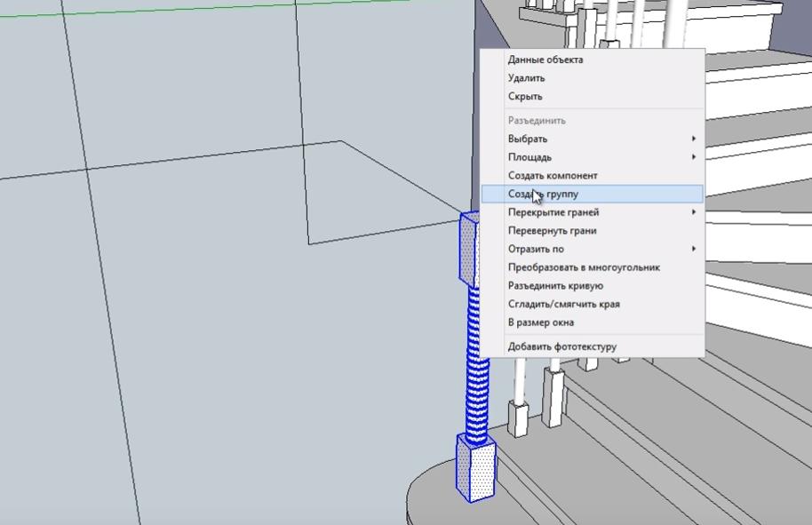The height and width of the screenshot is (525, 812).
Task: Expand the "Отразить по" flip submenu
Action: click(x=536, y=249)
